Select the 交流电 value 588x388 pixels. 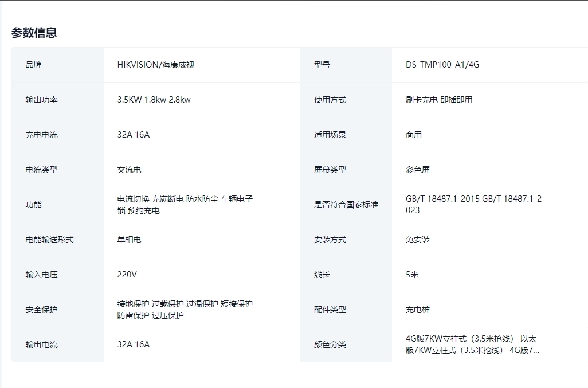point(129,170)
